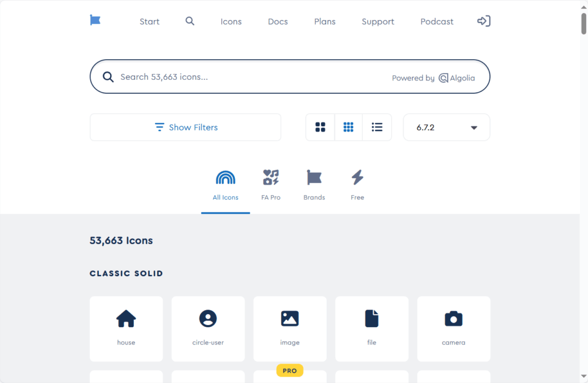This screenshot has height=383, width=588.
Task: Click the CLASSIC SOLID heading
Action: [126, 273]
